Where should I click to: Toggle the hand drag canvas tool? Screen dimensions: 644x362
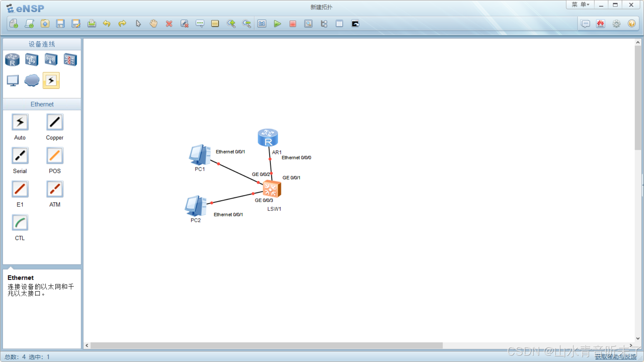153,24
